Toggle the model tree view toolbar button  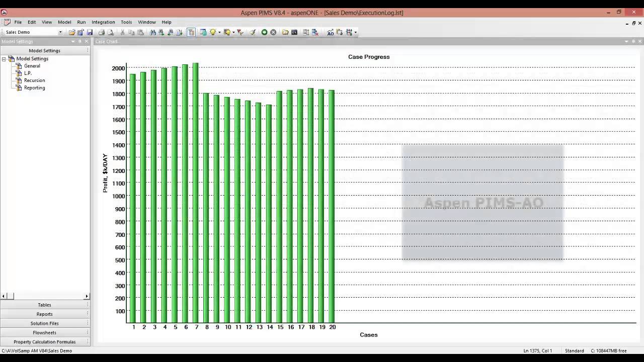coord(191,32)
